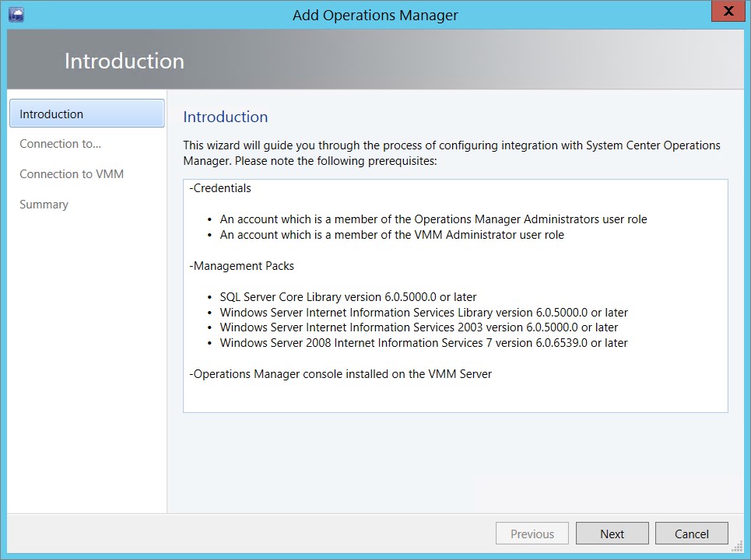Cancel the wizard
Screen dimensions: 751x560
(692, 534)
